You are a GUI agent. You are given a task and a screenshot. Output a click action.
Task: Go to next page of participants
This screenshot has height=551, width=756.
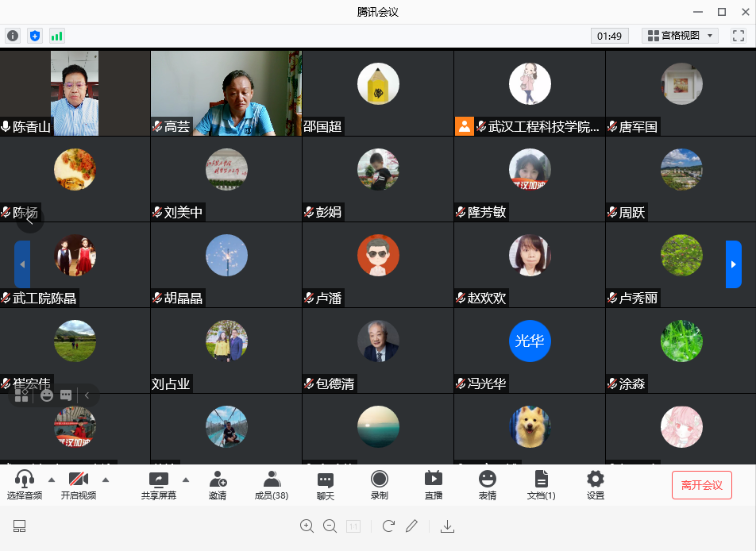(x=733, y=264)
